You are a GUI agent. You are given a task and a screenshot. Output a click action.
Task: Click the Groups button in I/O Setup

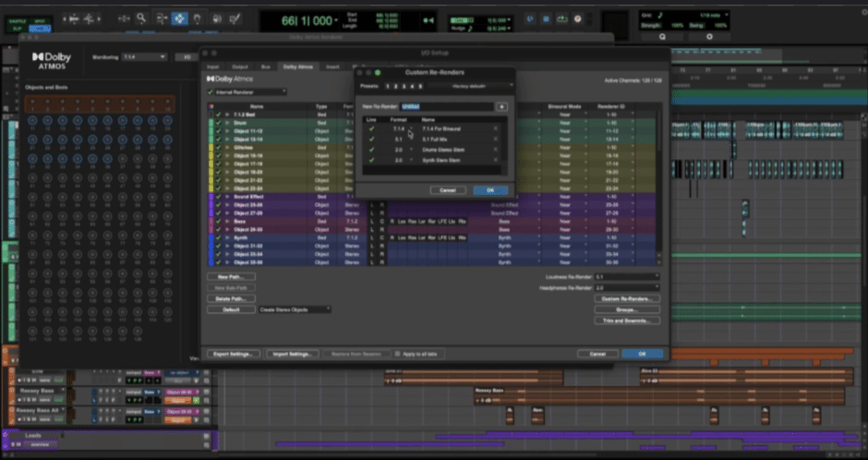(627, 310)
